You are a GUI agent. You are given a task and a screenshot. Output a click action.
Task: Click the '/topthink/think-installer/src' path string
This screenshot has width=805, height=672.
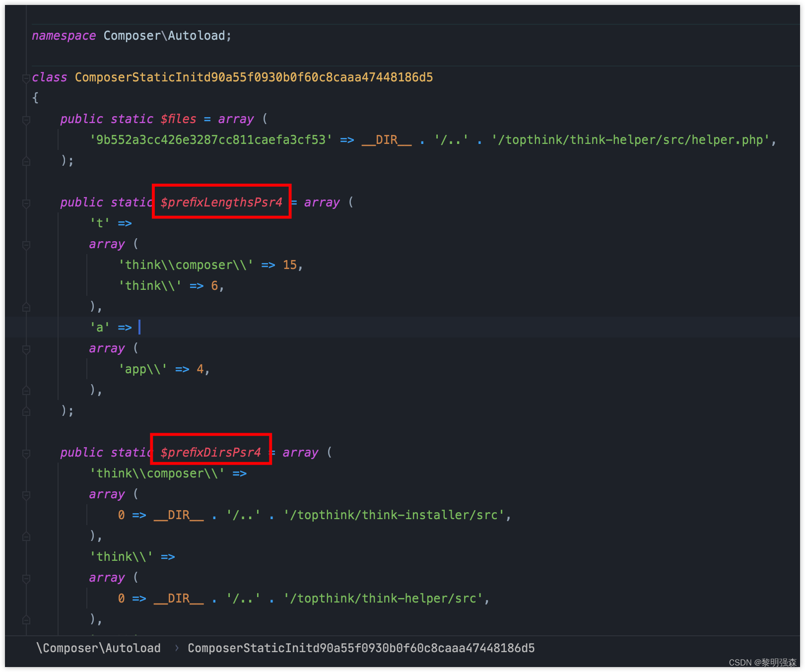[394, 515]
